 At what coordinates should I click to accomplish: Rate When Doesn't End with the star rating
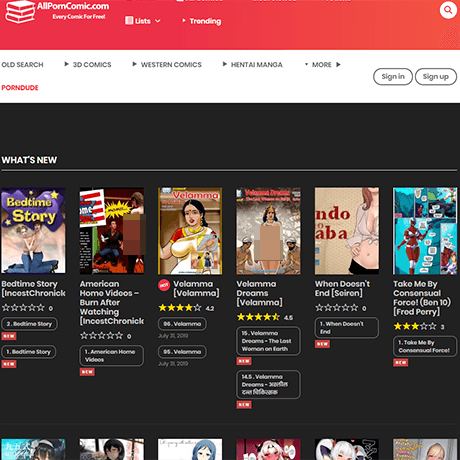[336, 308]
